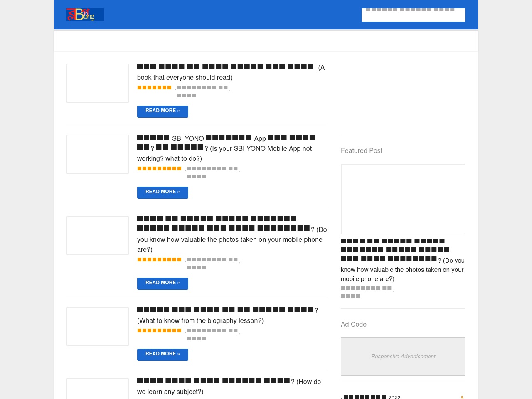The width and height of the screenshot is (532, 399).
Task: Open thumbnail of the biography lesson post
Action: coord(98,326)
